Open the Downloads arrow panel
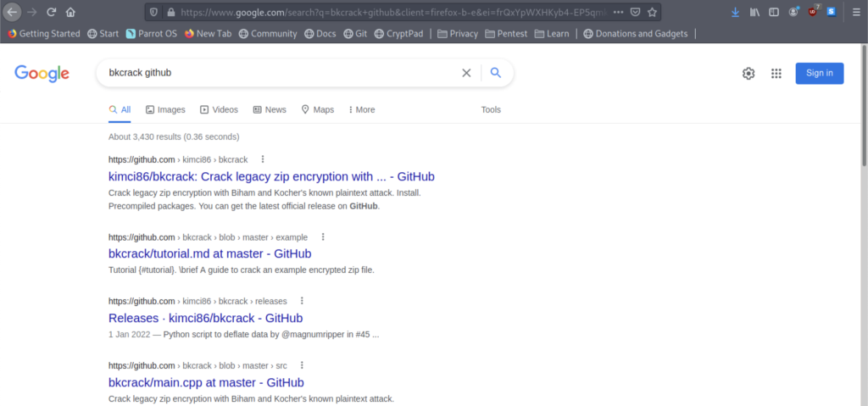The width and height of the screenshot is (868, 406). click(735, 12)
